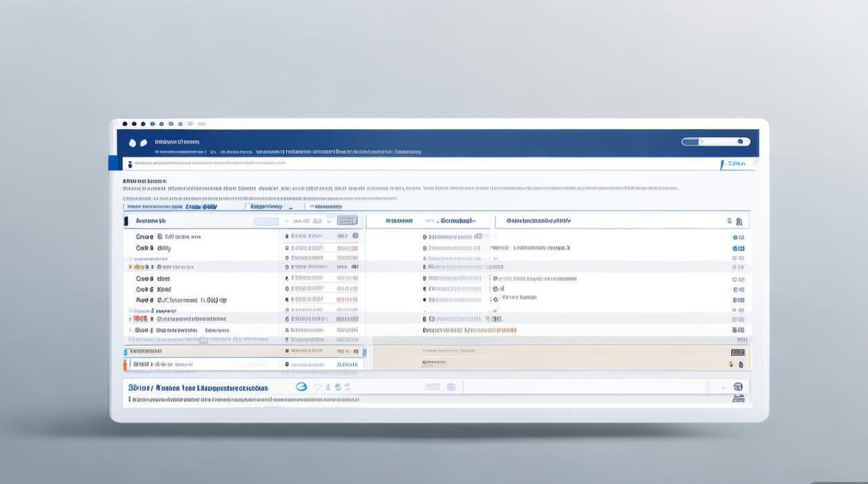Click the blue circular icon in the bottom bar
This screenshot has width=868, height=484.
pos(301,387)
